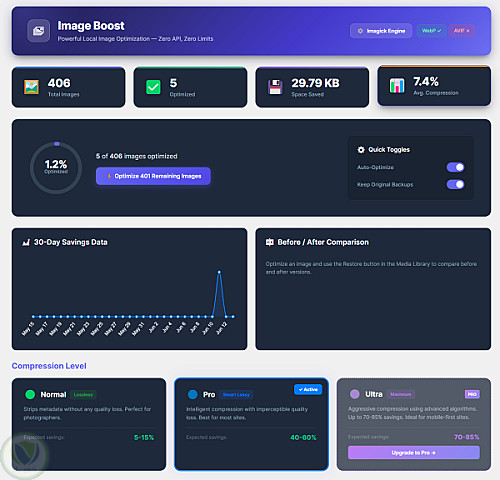Click the Space Saved floppy disk icon
500x480 pixels.
click(275, 87)
